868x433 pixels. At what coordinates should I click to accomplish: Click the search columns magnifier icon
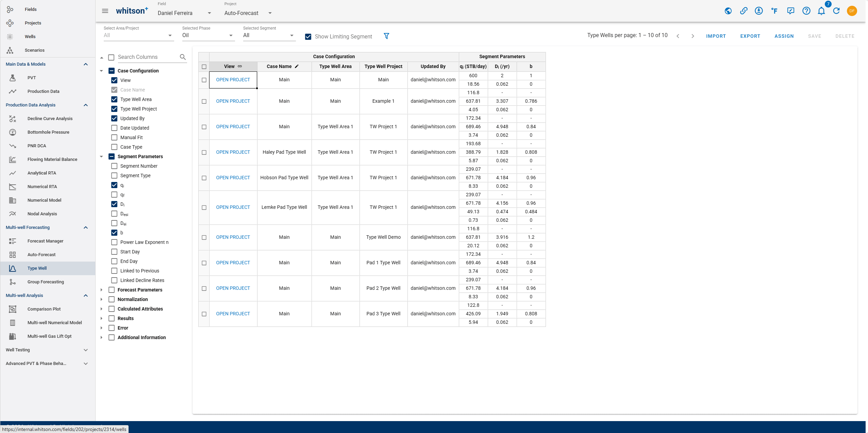tap(183, 57)
